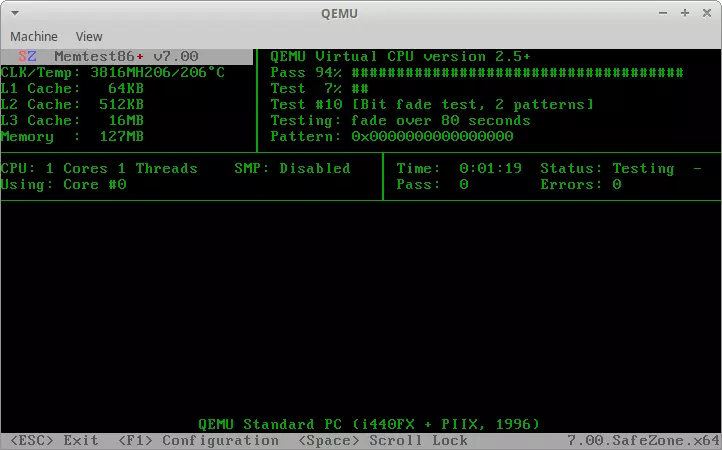Click the red-blue SZ logo

[x=27, y=57]
